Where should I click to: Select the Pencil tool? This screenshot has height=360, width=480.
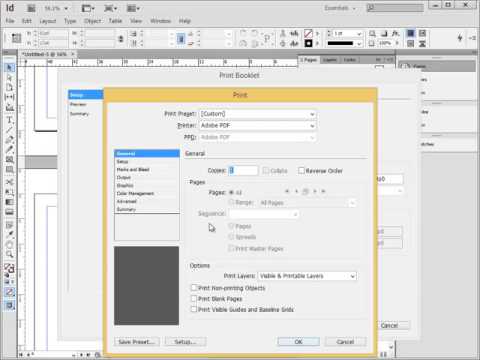pyautogui.click(x=9, y=150)
